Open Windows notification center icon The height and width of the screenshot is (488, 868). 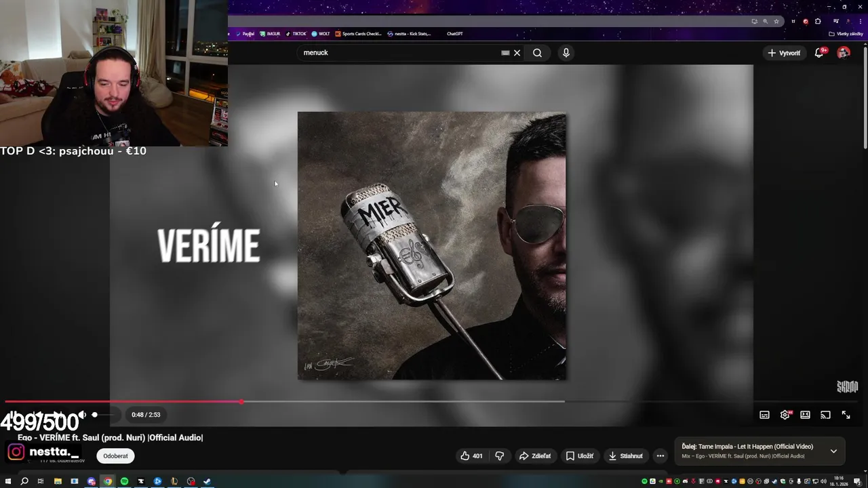tap(857, 481)
